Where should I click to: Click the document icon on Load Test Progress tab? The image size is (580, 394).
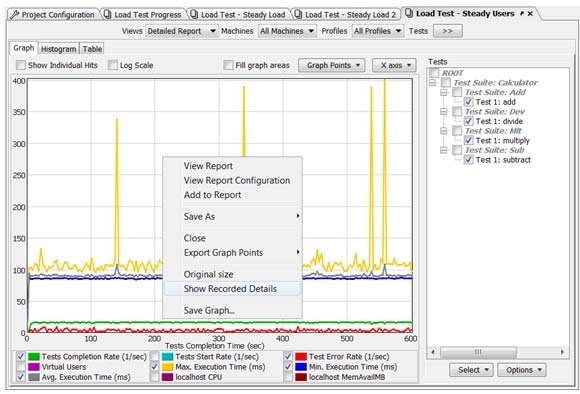click(x=107, y=14)
